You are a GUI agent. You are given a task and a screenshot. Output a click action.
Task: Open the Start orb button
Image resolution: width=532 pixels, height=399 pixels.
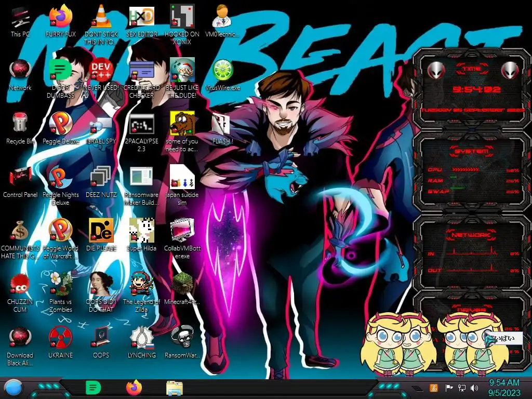(x=14, y=388)
